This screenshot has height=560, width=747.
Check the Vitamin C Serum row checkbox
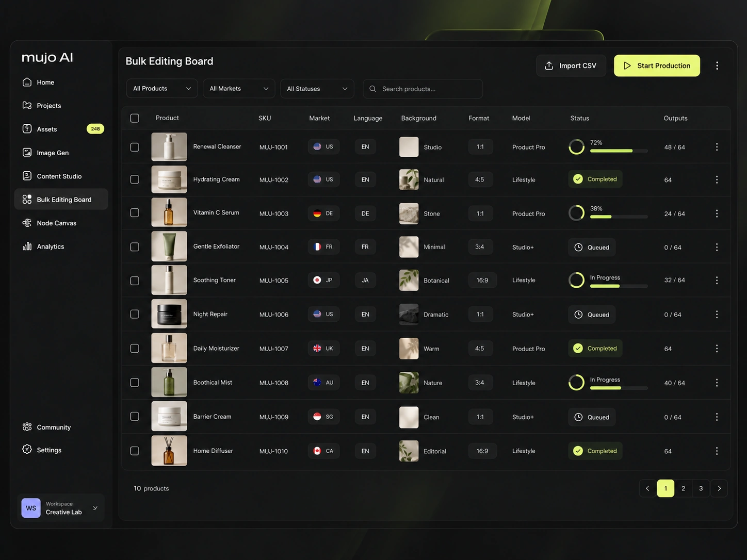[135, 213]
